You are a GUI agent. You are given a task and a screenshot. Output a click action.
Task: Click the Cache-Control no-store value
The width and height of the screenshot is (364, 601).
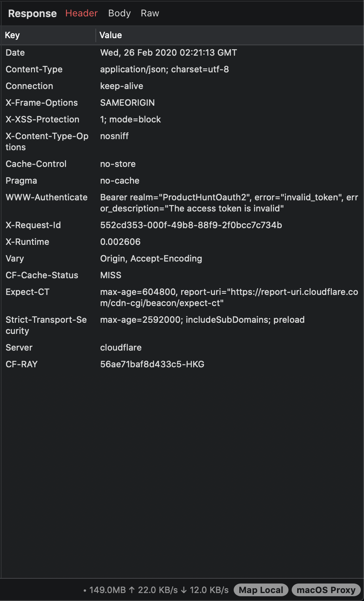(118, 164)
